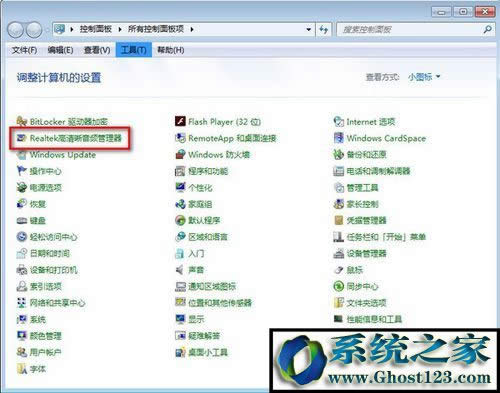Image resolution: width=500 pixels, height=393 pixels.
Task: Click the 所有控制面板项 breadcrumb segment
Action: (x=156, y=29)
